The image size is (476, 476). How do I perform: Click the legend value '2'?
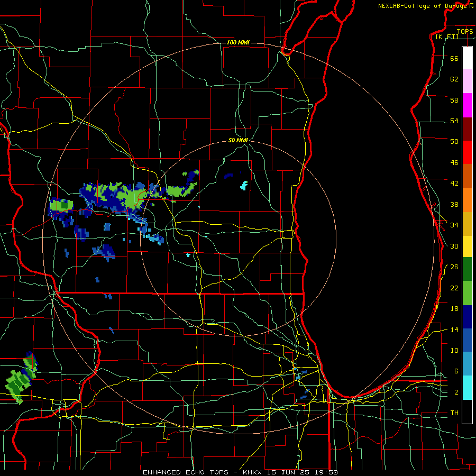(x=456, y=392)
